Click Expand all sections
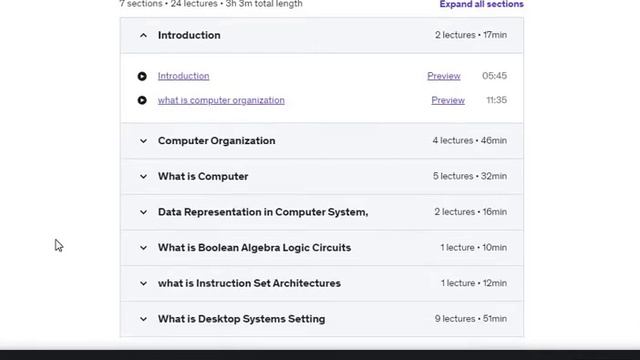This screenshot has height=360, width=640. coord(482,4)
